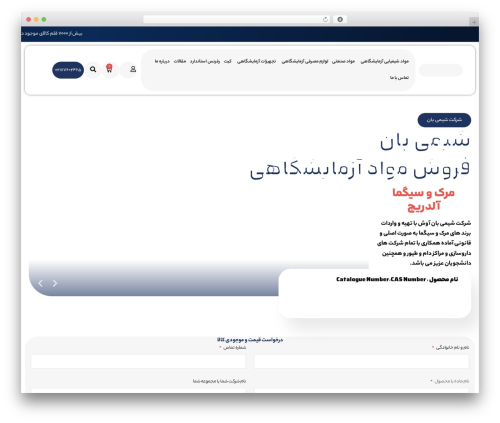Click the announcement text in the top dark bar

(52, 34)
